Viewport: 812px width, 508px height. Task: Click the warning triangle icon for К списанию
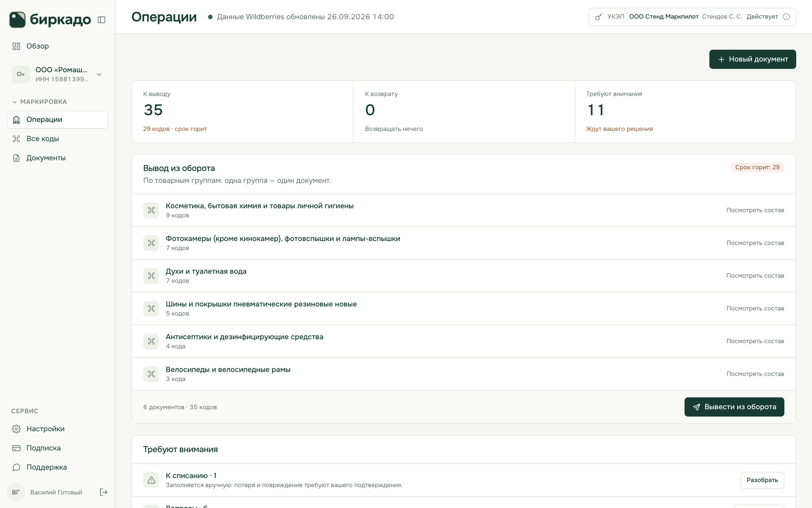pyautogui.click(x=151, y=480)
